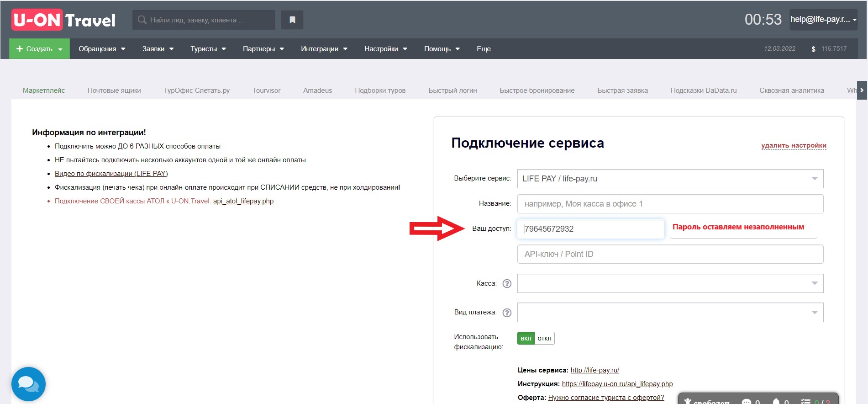Open the bookmark icon button

[292, 20]
